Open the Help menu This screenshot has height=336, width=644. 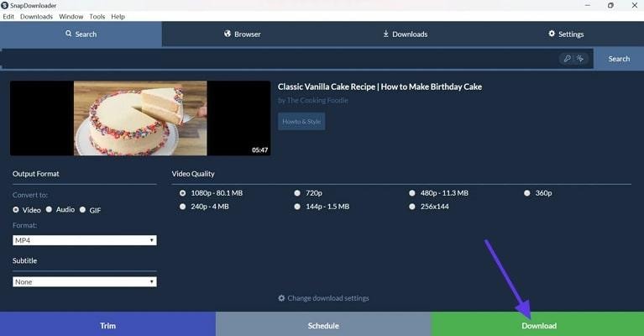118,17
